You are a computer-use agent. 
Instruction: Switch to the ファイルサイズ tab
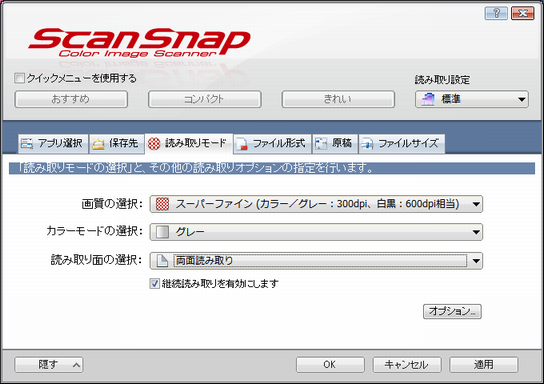402,144
